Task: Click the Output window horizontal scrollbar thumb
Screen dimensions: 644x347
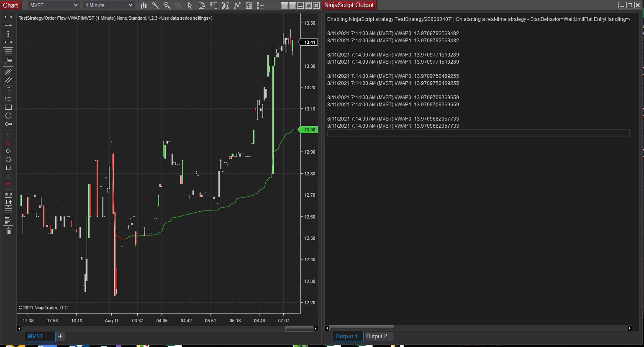Action: pos(362,328)
